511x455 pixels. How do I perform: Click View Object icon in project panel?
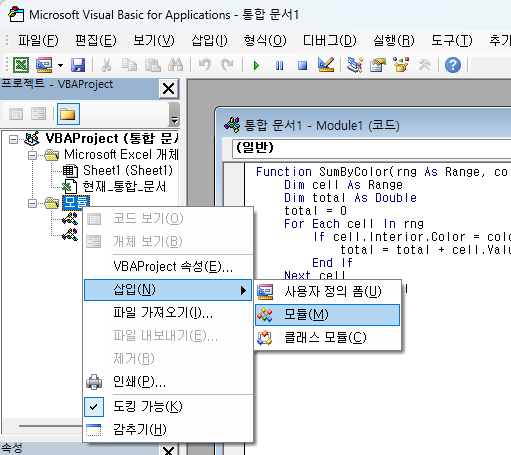click(38, 114)
